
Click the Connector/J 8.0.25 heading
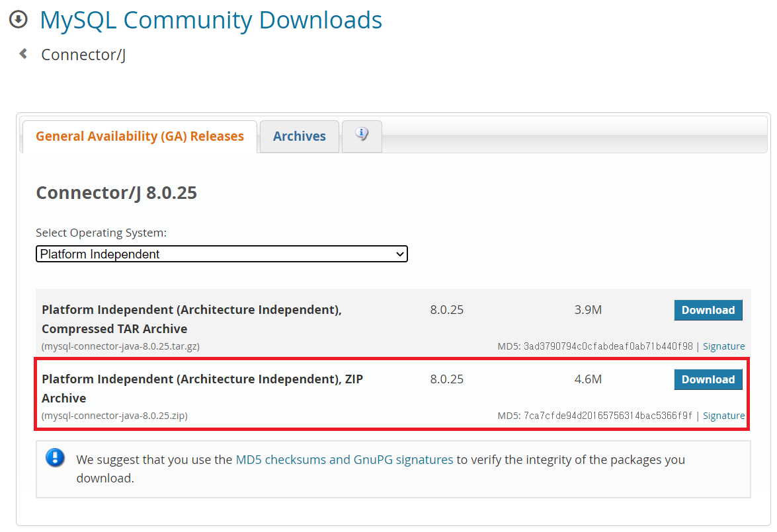[116, 193]
